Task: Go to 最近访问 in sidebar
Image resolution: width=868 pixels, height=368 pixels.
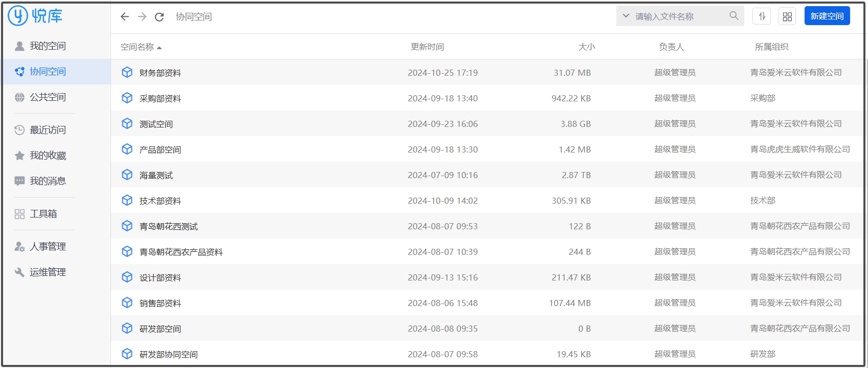Action: point(48,130)
